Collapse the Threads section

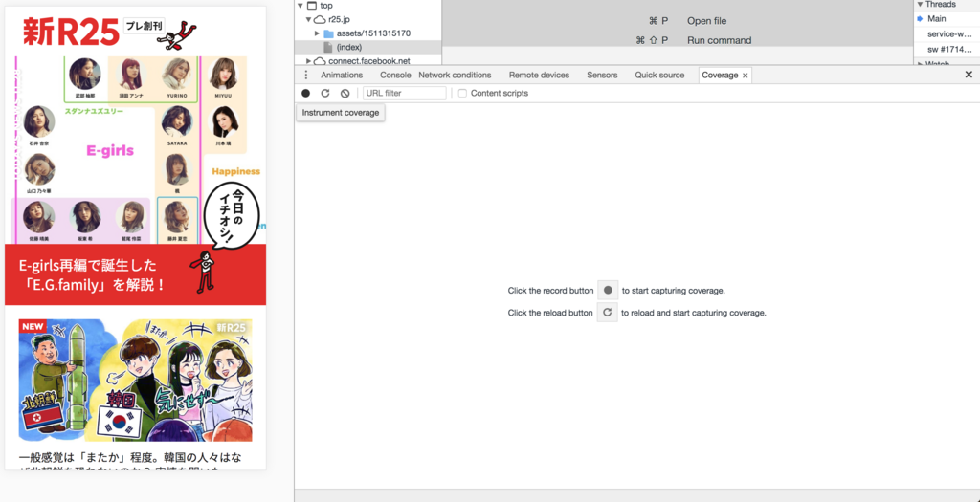[x=920, y=5]
